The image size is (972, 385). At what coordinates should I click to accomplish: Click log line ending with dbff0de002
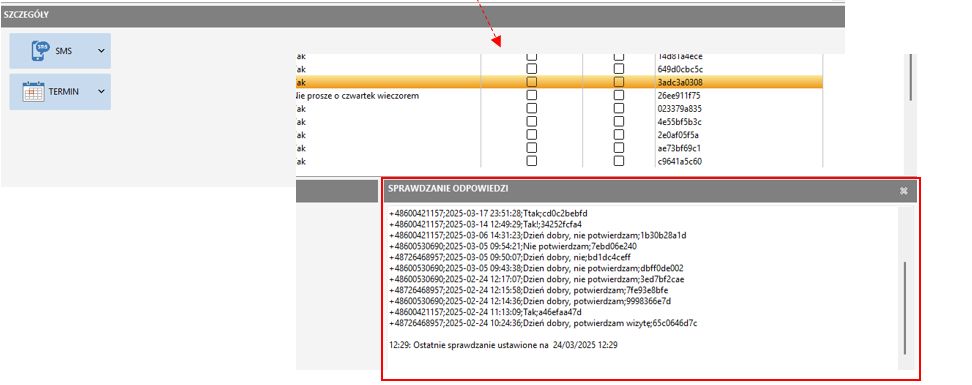[x=536, y=268]
